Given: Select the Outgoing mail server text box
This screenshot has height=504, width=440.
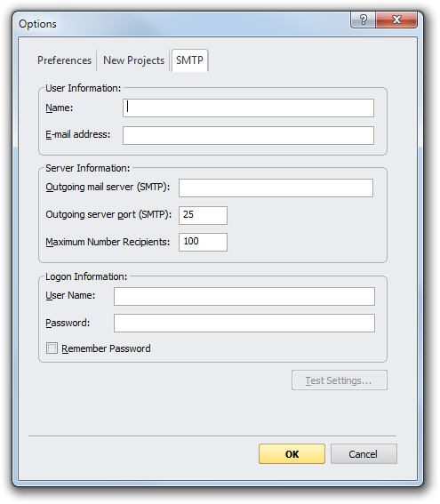Looking at the screenshot, I should 276,188.
